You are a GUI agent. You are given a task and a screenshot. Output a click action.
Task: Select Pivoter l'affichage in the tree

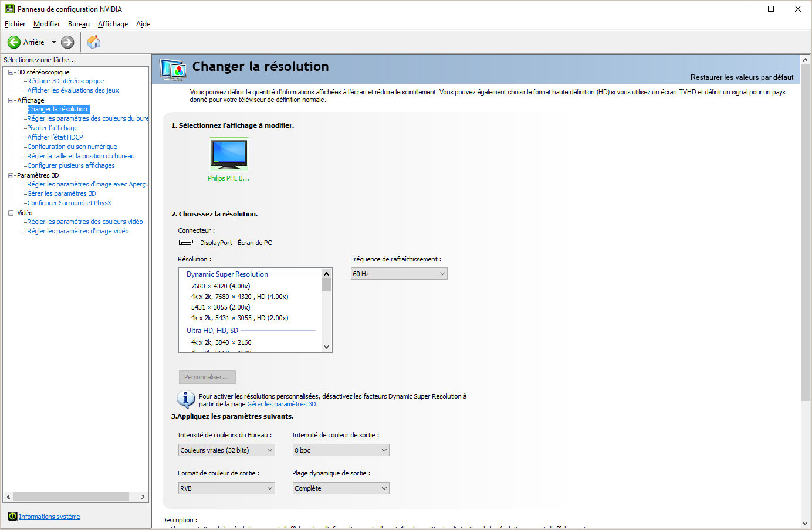[52, 128]
